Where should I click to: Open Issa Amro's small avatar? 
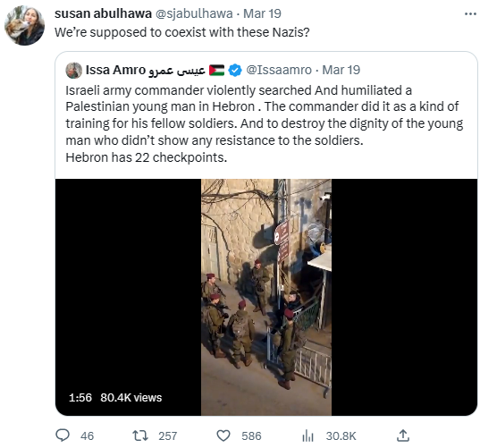pos(74,71)
